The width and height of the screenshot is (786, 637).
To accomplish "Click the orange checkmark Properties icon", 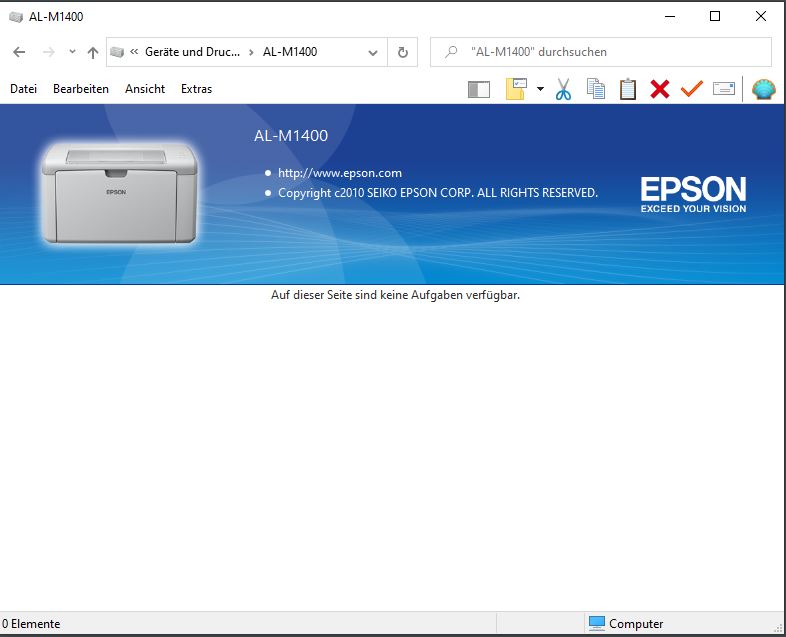I will (692, 89).
